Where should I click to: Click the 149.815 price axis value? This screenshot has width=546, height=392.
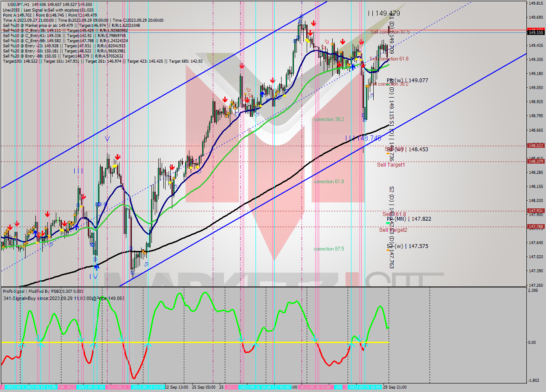(x=536, y=3)
